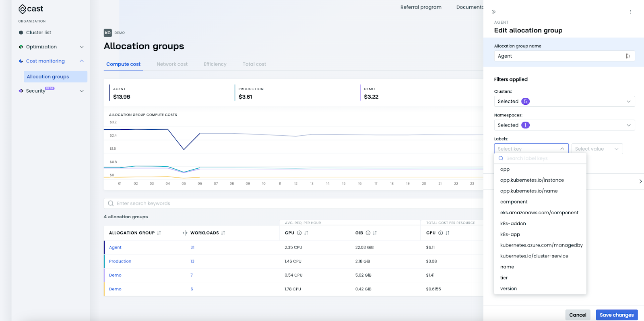Click Save changes button
Viewport: 644px width, 321px height.
[617, 315]
